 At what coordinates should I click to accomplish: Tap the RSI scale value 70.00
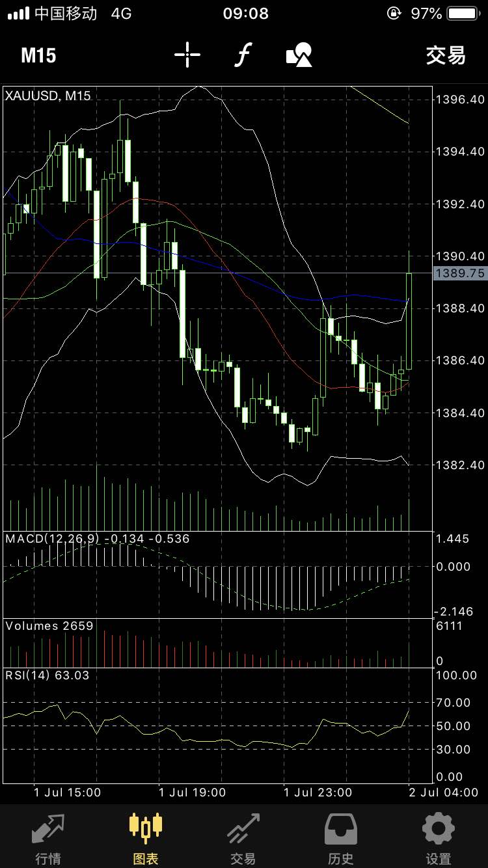[x=454, y=703]
